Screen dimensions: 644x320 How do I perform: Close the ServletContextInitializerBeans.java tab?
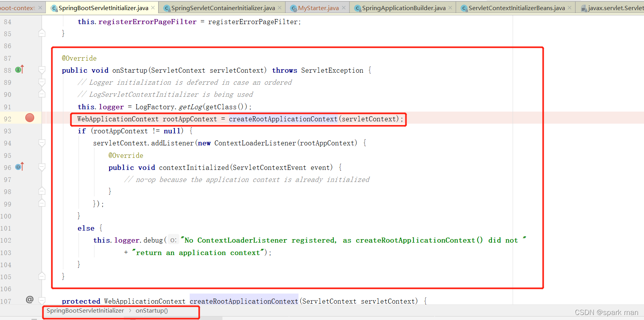(x=569, y=8)
